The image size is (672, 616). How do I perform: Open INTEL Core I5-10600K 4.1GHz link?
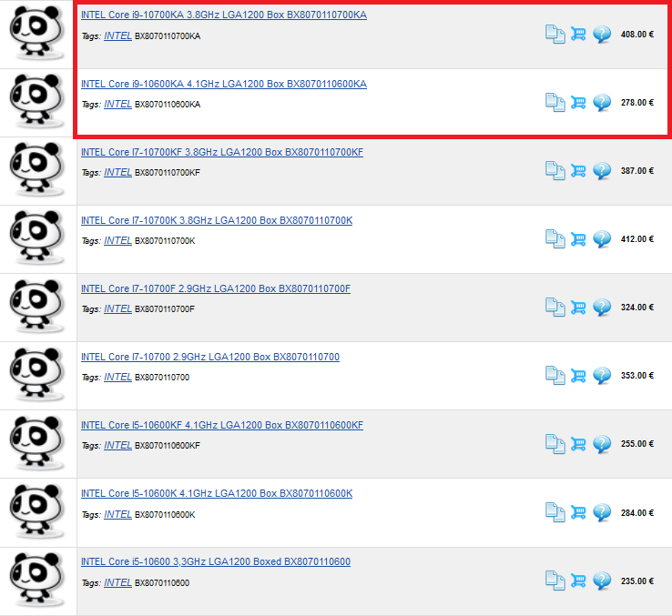[x=217, y=493]
